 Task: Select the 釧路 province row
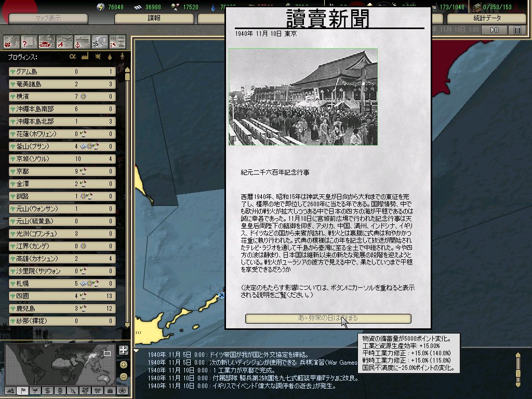tap(62, 196)
